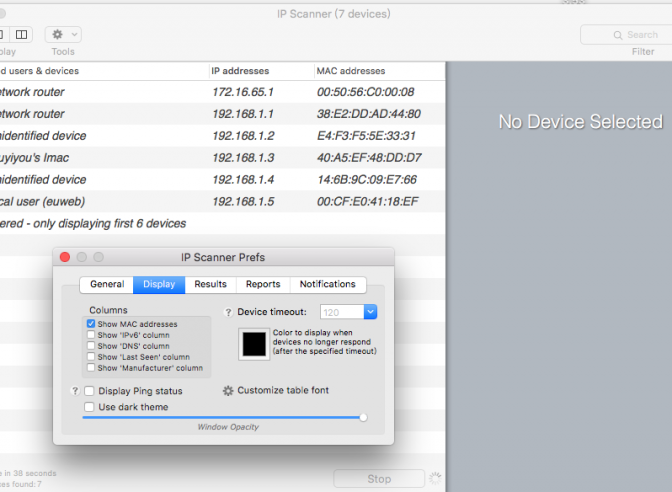Select the row with IP 172.16.65.1
672x492 pixels.
[222, 92]
